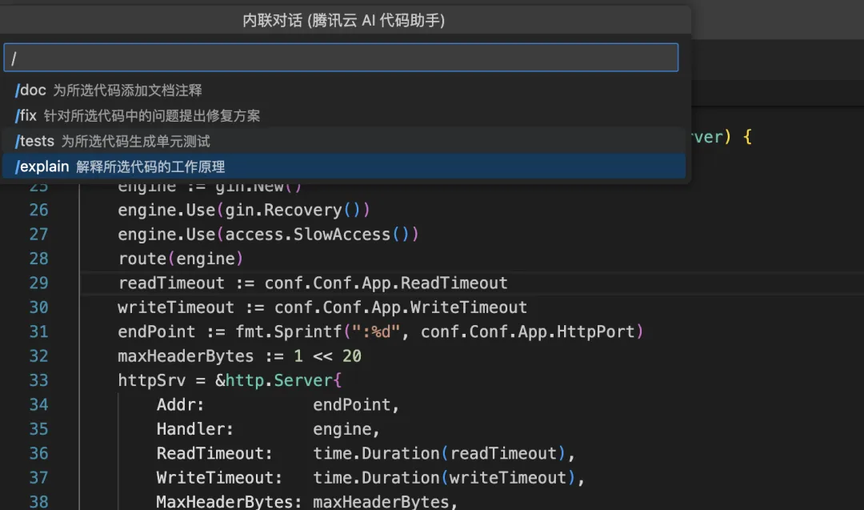Click the engine.Use(gin.Recovery()) code line
This screenshot has width=864, height=510.
[244, 210]
